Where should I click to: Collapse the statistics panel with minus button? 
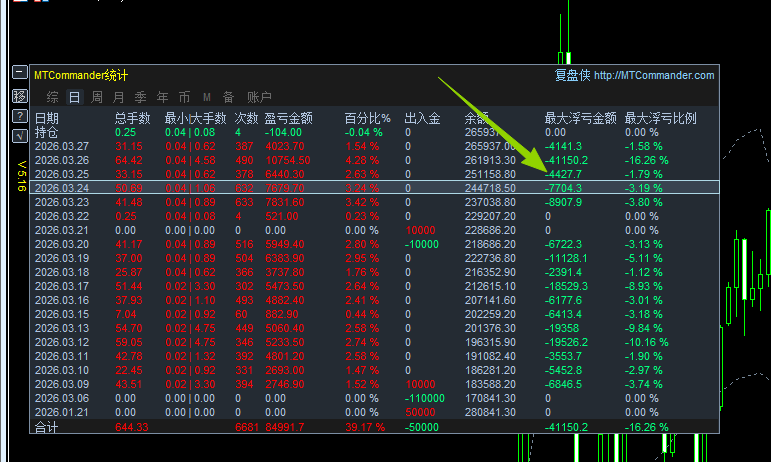pyautogui.click(x=20, y=72)
